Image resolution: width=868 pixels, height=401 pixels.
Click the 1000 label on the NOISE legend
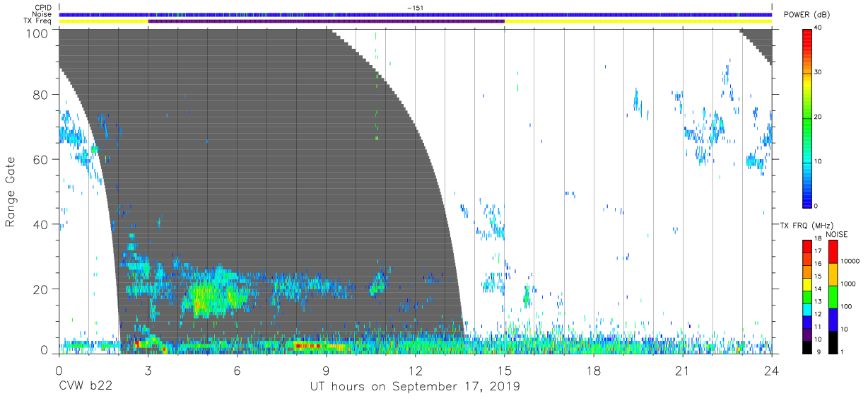click(x=848, y=284)
